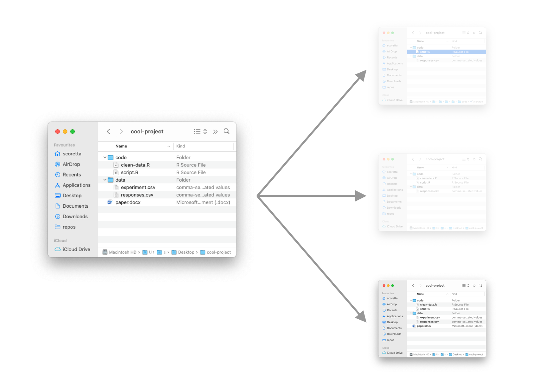Sort by the Name column header in large window
The image size is (554, 392).
(x=121, y=146)
